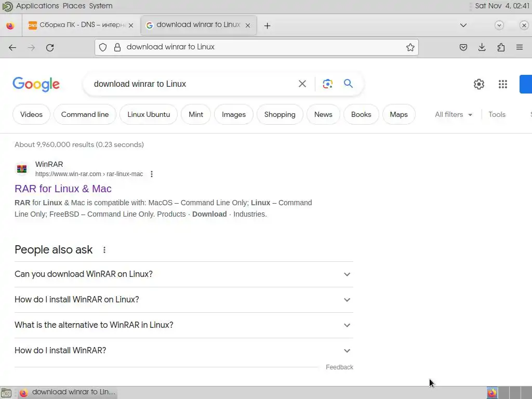Screen dimensions: 532x399
Task: Open Google apps grid
Action: (x=503, y=84)
